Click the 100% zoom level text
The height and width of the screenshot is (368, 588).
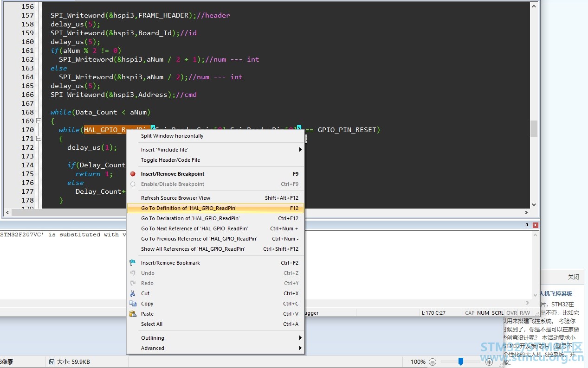[x=418, y=362]
